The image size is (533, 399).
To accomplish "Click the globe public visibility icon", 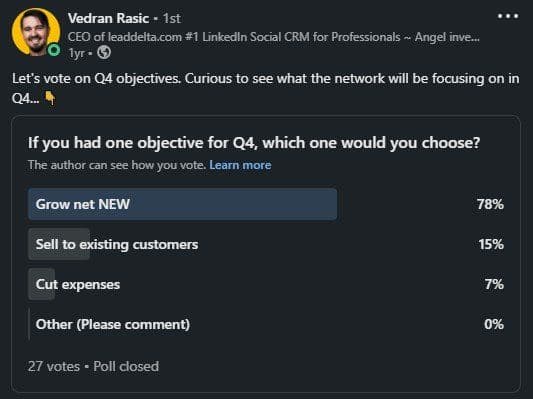I will (104, 53).
